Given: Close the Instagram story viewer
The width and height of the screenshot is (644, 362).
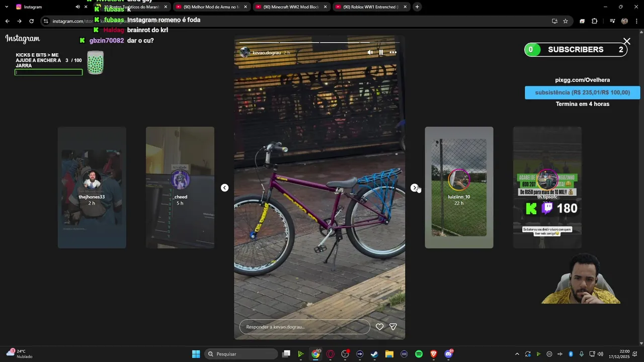Looking at the screenshot, I should pos(626,41).
